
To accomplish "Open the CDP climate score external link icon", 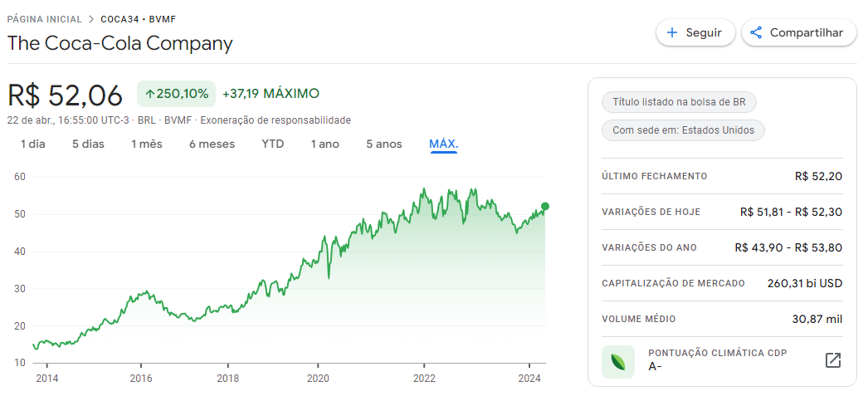I will click(x=832, y=360).
